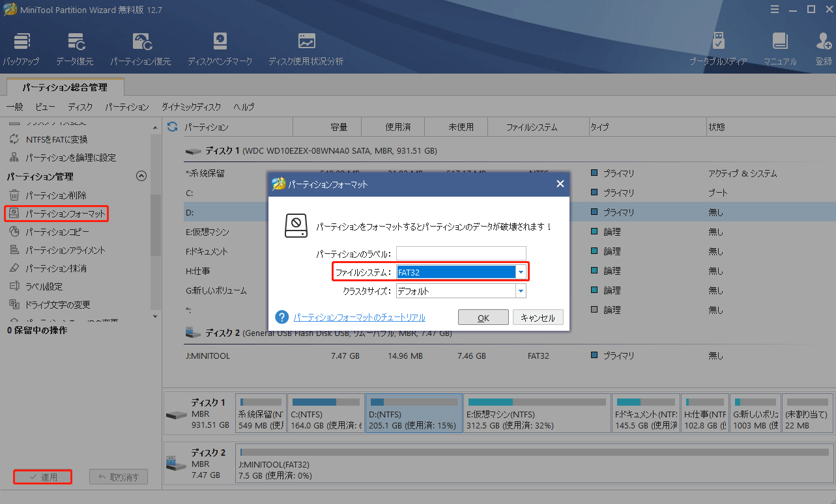Select the J:MINITOOL partition row

point(508,356)
